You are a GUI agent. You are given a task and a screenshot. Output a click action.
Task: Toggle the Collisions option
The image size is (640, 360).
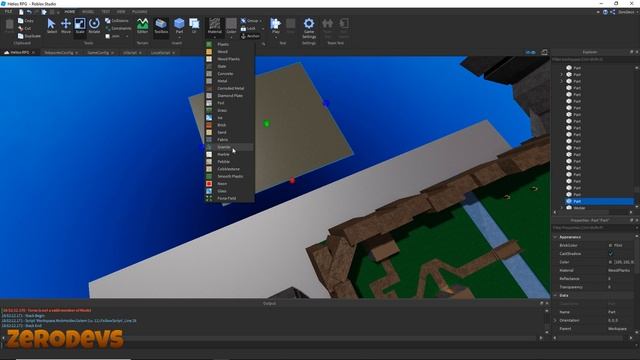pyautogui.click(x=117, y=21)
